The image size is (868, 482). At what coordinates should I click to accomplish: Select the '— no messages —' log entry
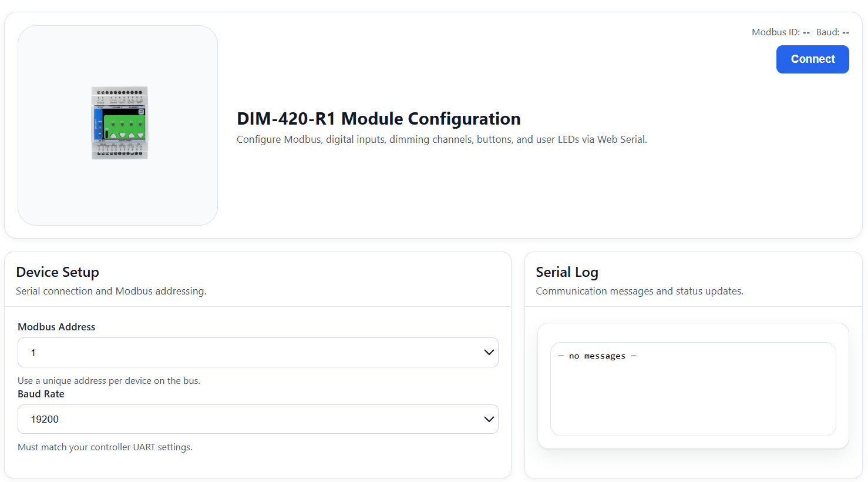click(597, 356)
